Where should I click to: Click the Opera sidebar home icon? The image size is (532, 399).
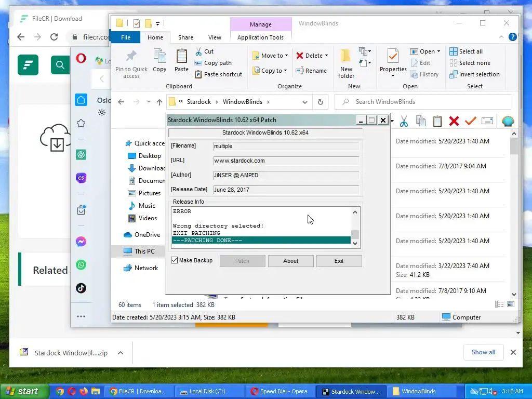tap(81, 100)
